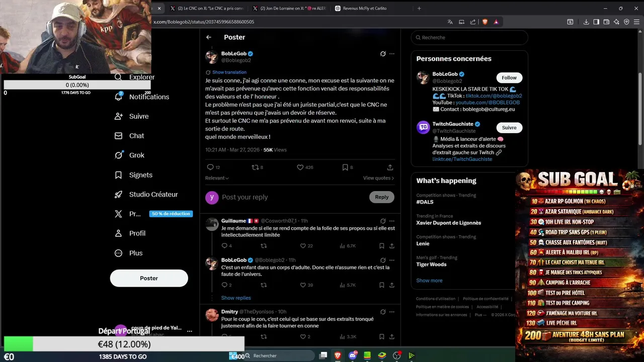Open View quotes chevron link
644x362 pixels.
pyautogui.click(x=378, y=178)
